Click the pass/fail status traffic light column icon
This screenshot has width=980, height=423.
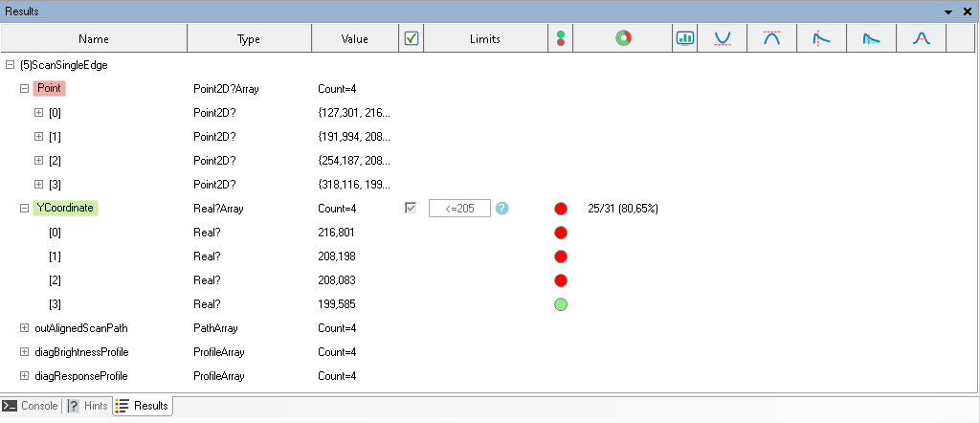point(561,39)
